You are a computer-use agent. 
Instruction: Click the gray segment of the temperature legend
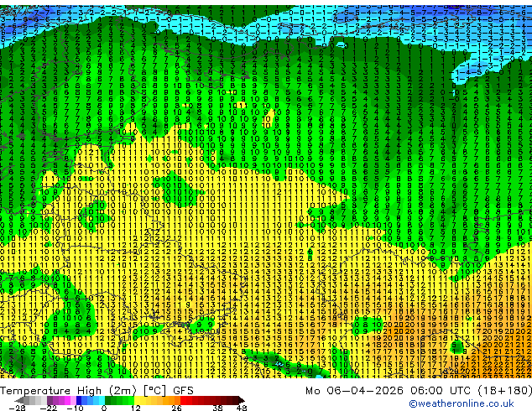[30, 400]
